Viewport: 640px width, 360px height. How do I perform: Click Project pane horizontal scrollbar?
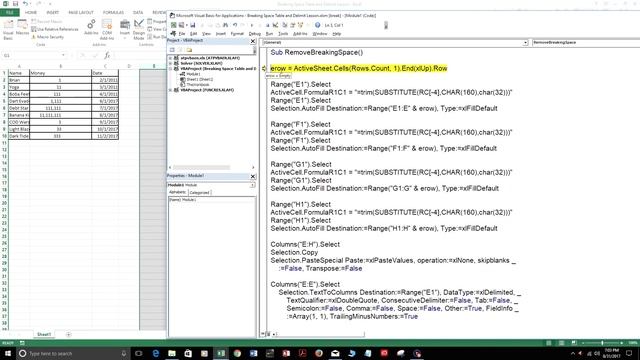[201, 167]
